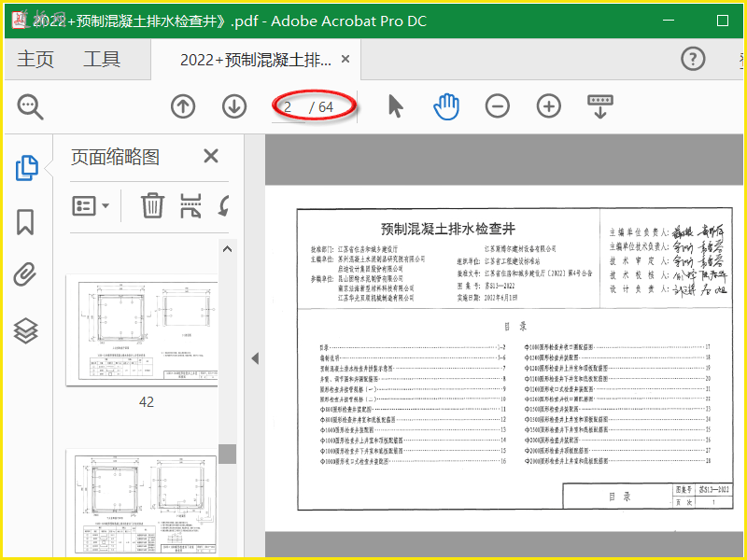Image resolution: width=747 pixels, height=560 pixels.
Task: Select the page 42 thumbnail
Action: tap(142, 330)
